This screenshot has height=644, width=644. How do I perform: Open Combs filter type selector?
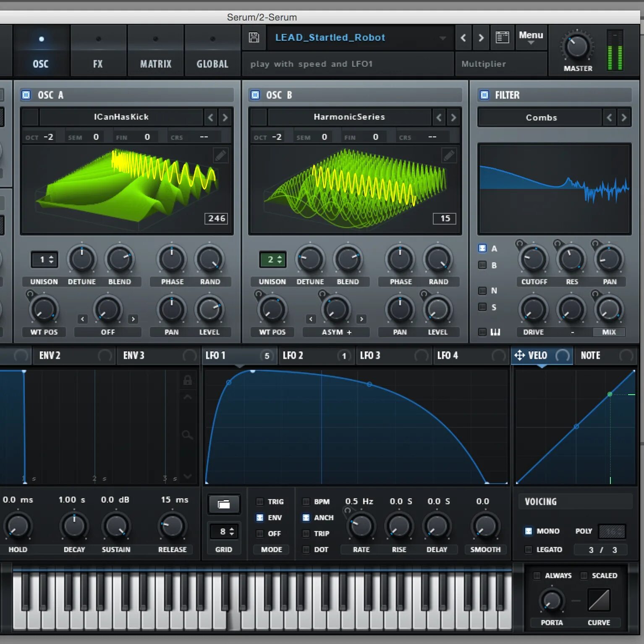pos(541,118)
